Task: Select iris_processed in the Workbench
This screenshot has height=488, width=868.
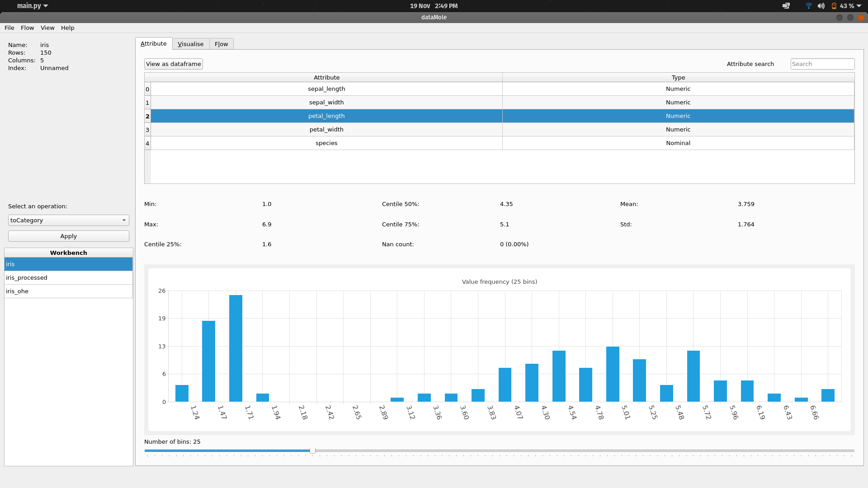Action: click(x=68, y=277)
